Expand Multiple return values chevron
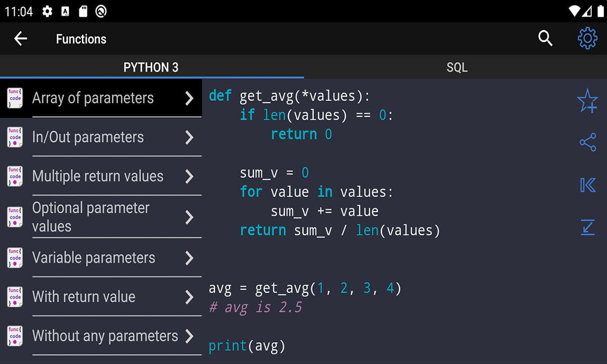This screenshot has width=607, height=364. [x=189, y=176]
